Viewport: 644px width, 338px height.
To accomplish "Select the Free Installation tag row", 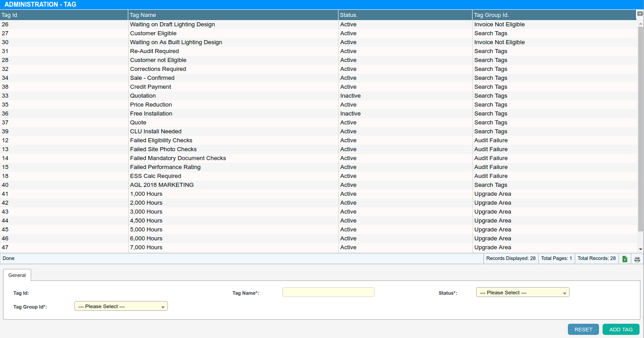I will click(151, 114).
